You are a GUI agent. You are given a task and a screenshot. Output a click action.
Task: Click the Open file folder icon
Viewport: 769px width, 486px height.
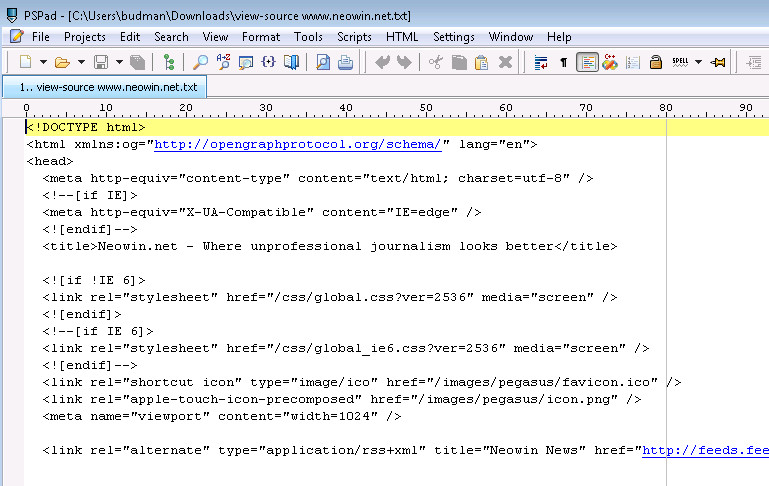(x=62, y=62)
